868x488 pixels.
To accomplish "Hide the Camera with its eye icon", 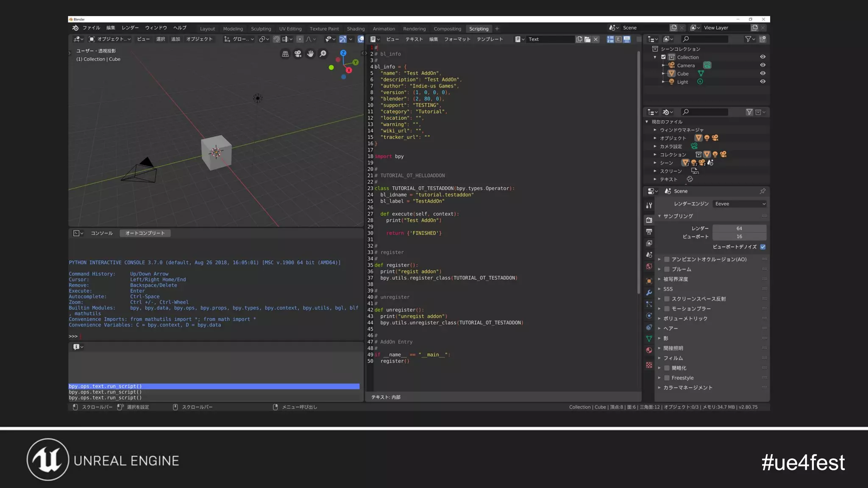I will coord(763,65).
